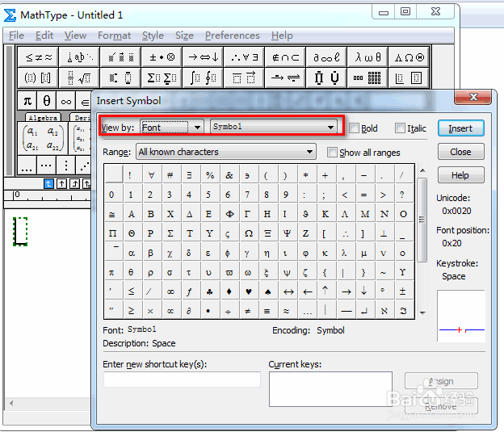
Task: Open the Style menu
Action: point(153,36)
